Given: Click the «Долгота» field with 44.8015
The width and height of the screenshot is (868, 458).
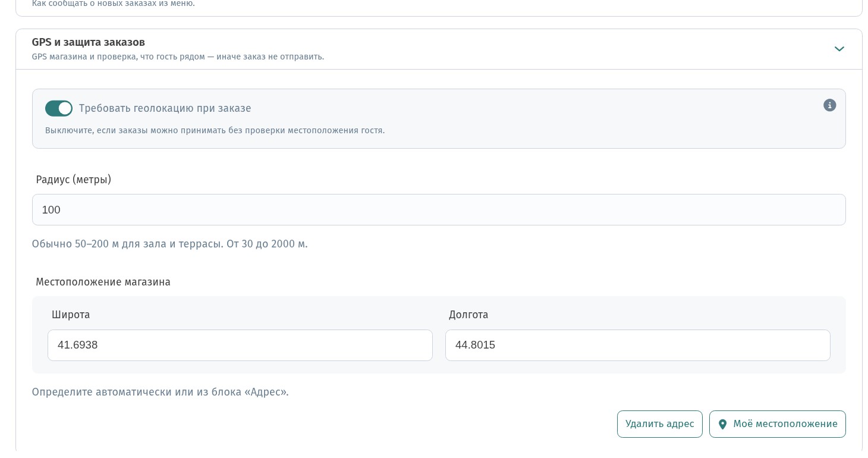Looking at the screenshot, I should [638, 345].
